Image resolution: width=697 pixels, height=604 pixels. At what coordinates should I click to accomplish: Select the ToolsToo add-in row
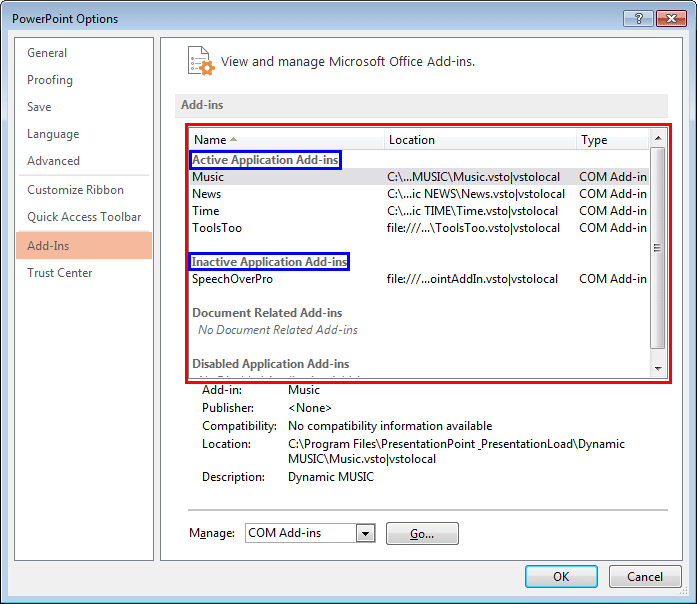[x=419, y=228]
